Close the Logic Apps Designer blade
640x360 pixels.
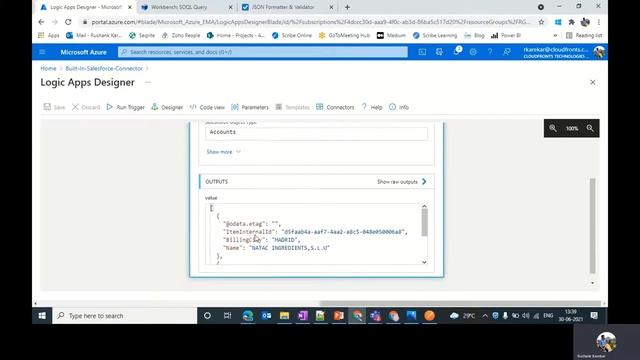coord(593,82)
